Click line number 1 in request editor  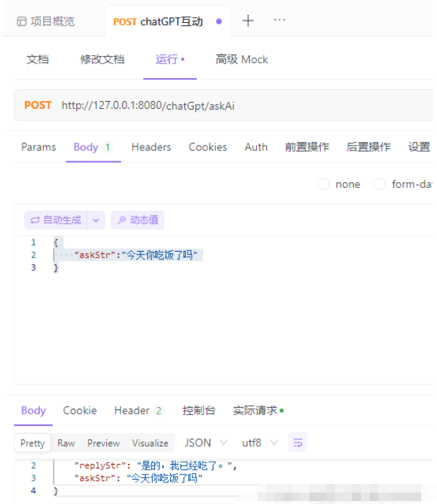[x=34, y=242]
